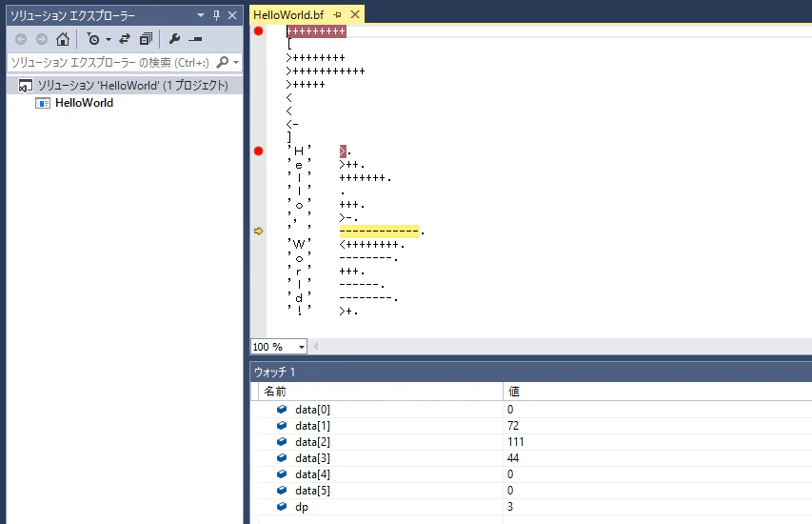Select the HelloWorld project node
The width and height of the screenshot is (812, 524).
tap(85, 103)
